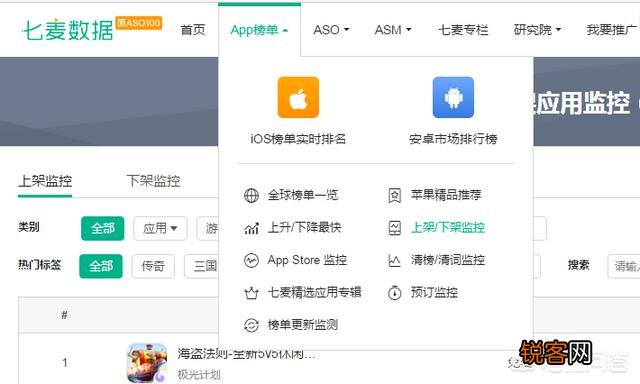
Task: Click the 原ASO100 orange badge
Action: click(139, 23)
